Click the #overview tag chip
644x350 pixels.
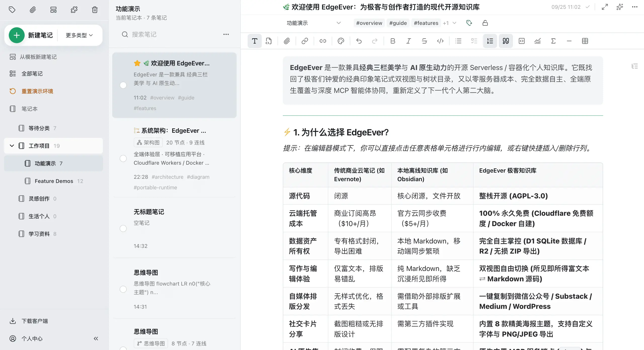[x=369, y=23]
